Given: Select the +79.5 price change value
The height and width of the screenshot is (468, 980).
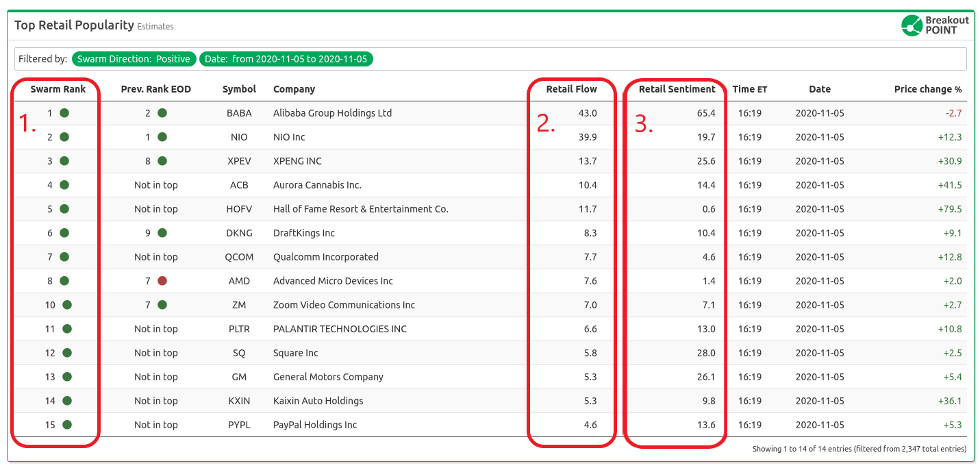Looking at the screenshot, I should (x=950, y=209).
